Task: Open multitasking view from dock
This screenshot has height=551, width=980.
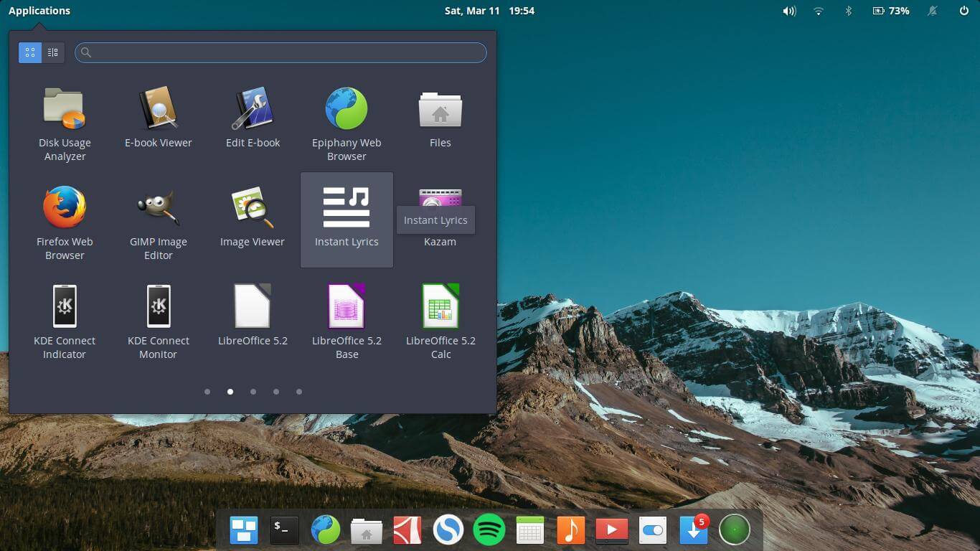Action: click(244, 530)
